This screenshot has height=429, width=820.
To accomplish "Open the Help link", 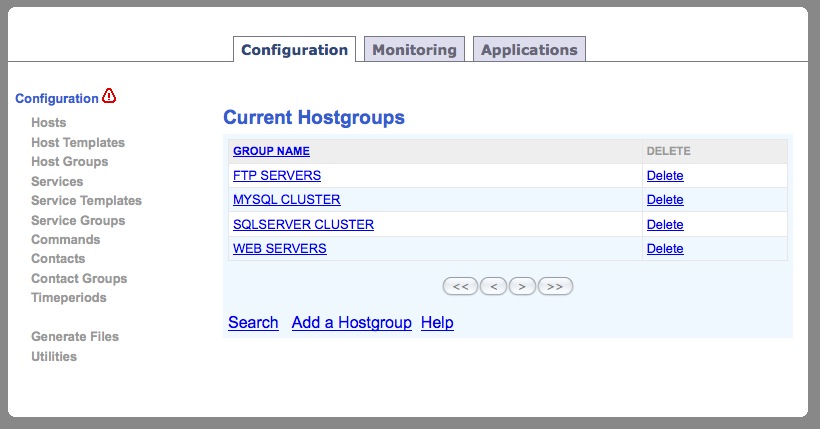I will coord(437,322).
